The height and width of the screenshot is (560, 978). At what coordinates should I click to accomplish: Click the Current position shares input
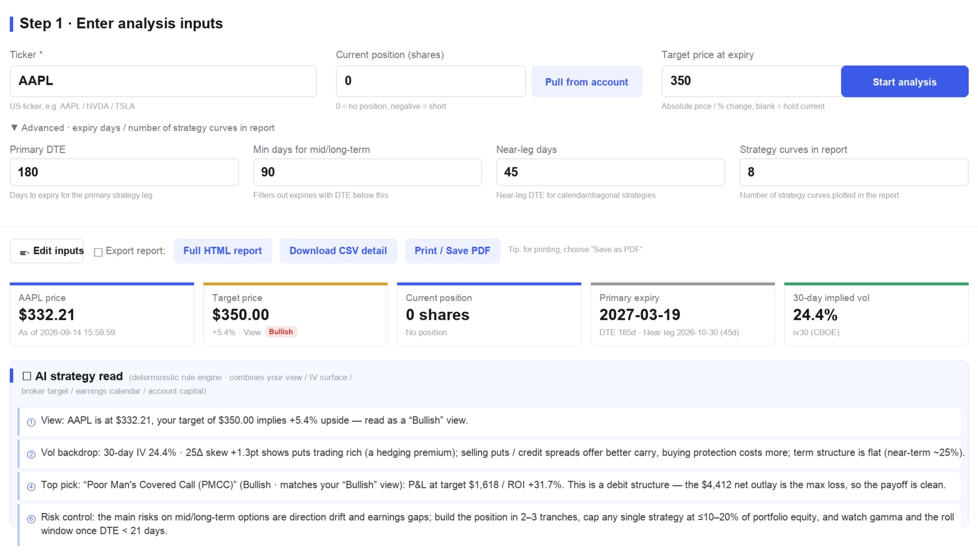tap(431, 81)
